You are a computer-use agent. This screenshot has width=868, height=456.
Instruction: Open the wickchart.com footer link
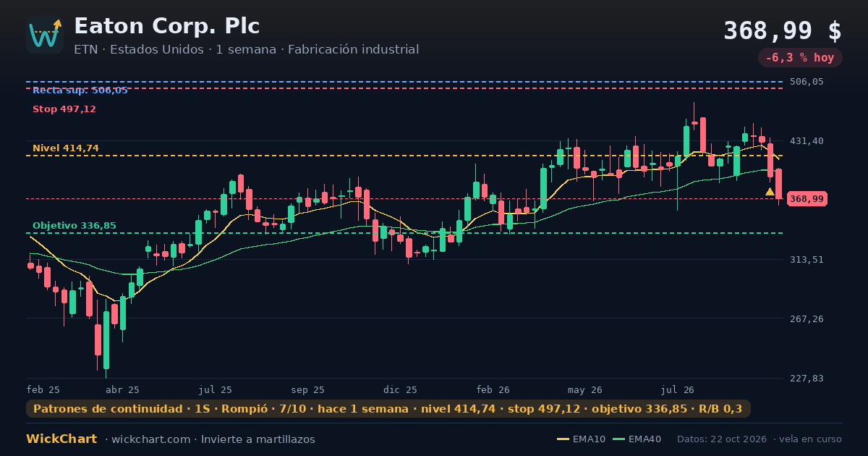pos(151,439)
